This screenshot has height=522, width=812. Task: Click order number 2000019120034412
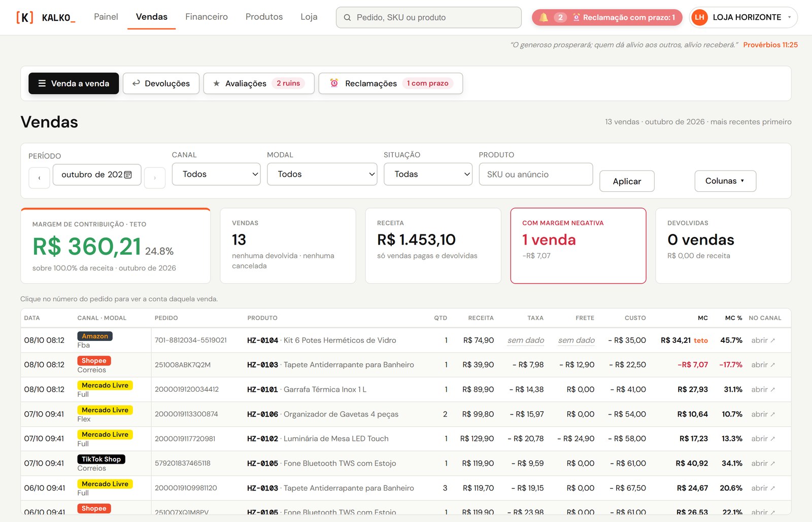[187, 390]
